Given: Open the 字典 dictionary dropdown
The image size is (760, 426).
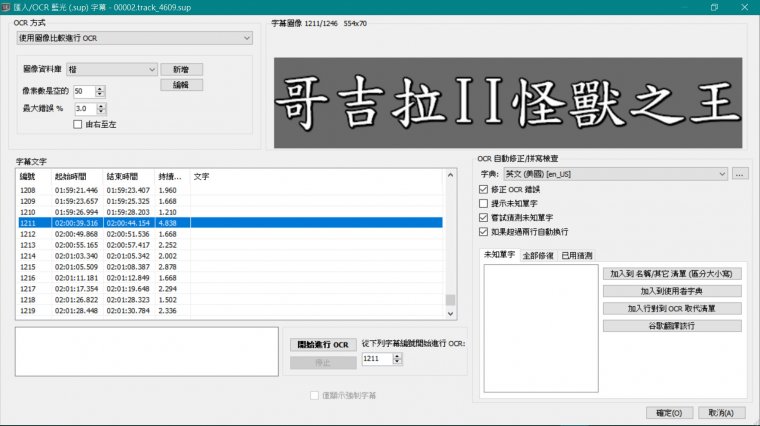Looking at the screenshot, I should (x=616, y=174).
